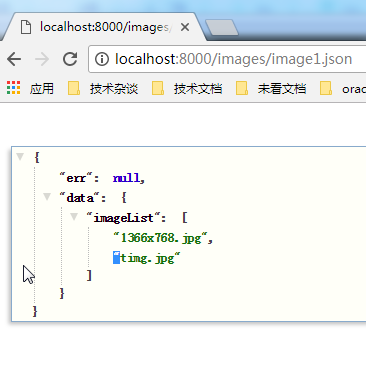Screen dimensions: 366x366
Task: Click the "err" key text
Action: click(x=76, y=178)
